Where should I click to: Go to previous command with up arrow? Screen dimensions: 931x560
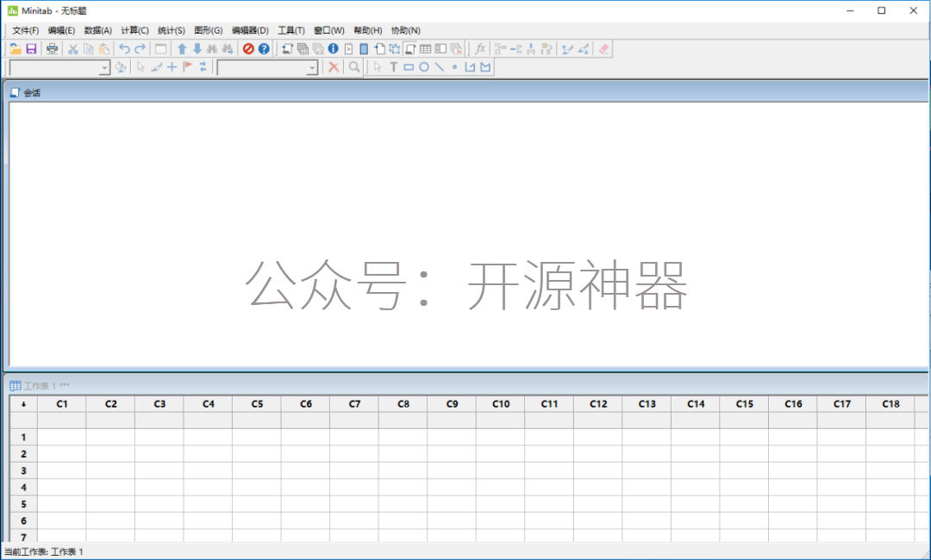(182, 49)
